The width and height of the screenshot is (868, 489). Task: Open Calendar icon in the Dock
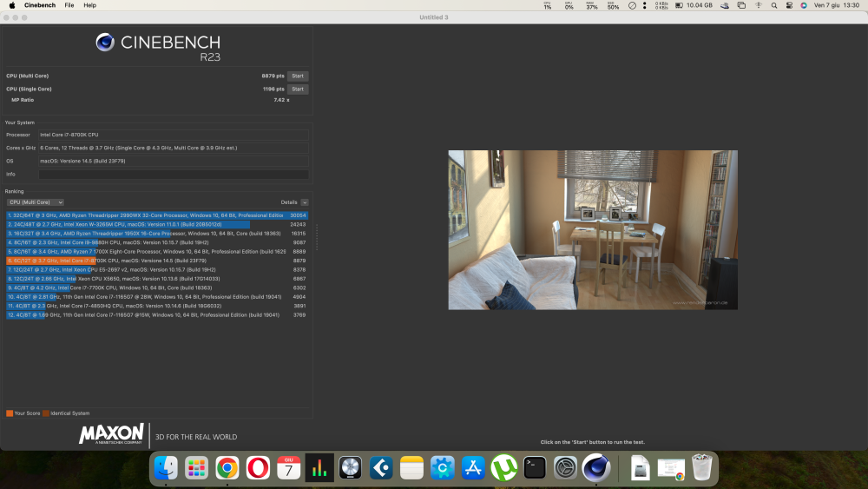click(x=288, y=468)
